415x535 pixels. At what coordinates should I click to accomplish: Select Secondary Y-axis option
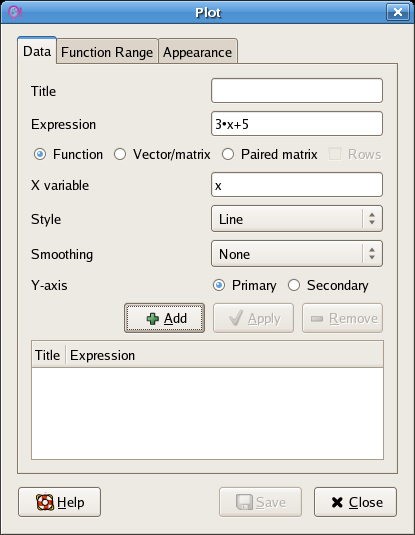[294, 285]
